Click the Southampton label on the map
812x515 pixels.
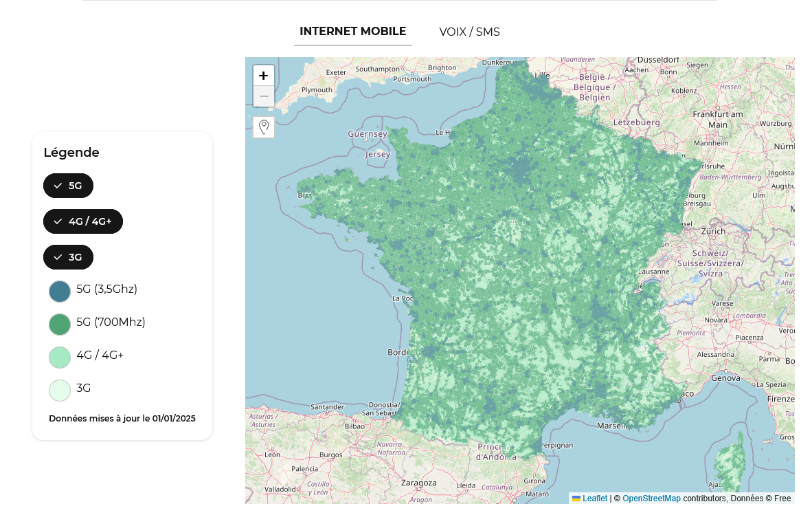pos(378,69)
